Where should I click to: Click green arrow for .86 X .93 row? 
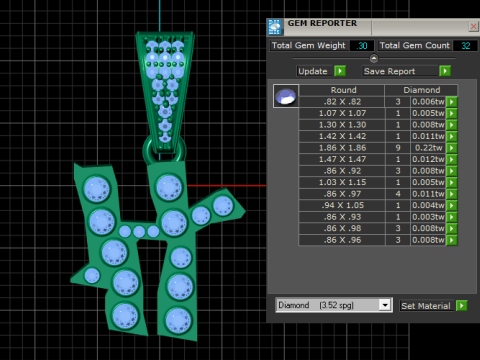452,217
